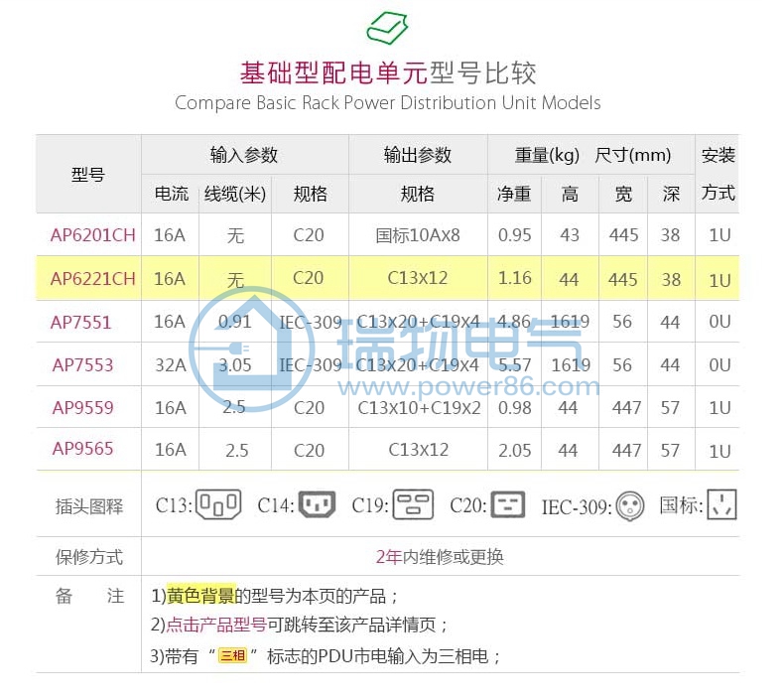The width and height of the screenshot is (784, 699).
Task: Click the 高 subheader
Action: click(570, 194)
